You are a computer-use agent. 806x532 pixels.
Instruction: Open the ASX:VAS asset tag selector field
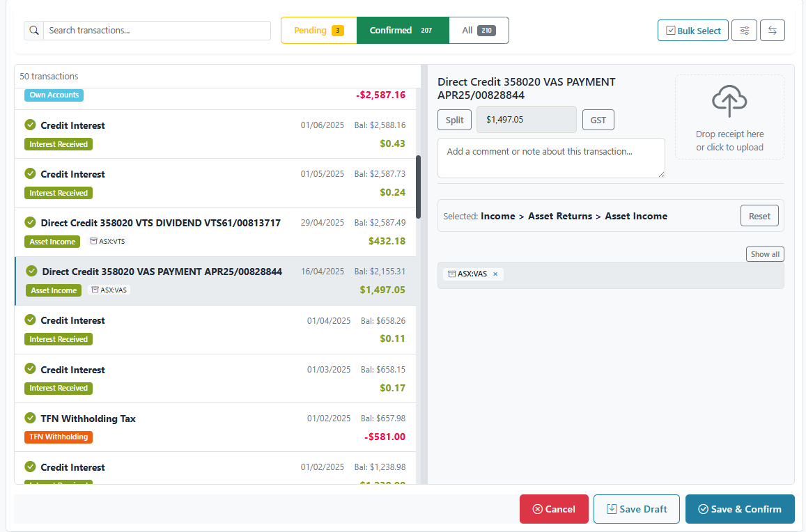[x=627, y=275]
